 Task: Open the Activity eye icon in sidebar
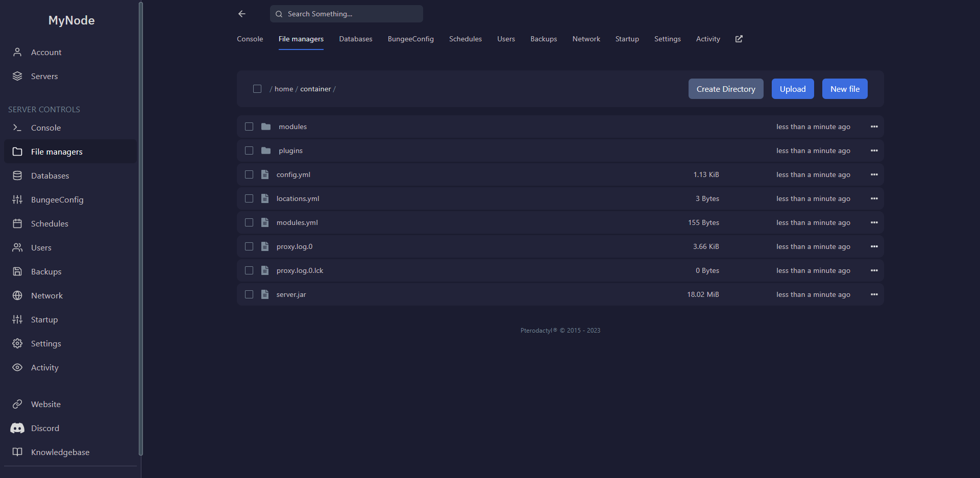pos(17,367)
